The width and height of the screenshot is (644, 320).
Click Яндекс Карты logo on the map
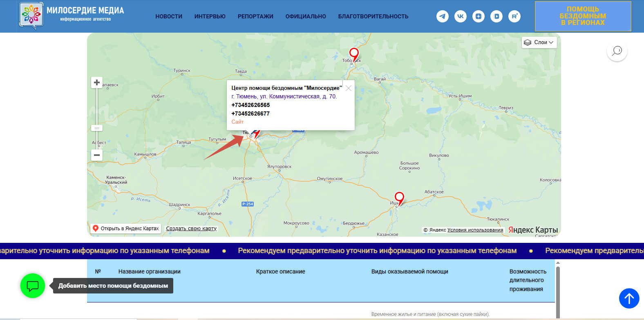point(533,230)
